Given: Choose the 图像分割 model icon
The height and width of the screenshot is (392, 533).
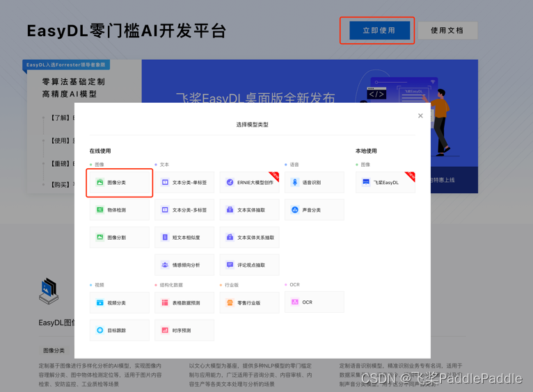Looking at the screenshot, I should tap(100, 238).
